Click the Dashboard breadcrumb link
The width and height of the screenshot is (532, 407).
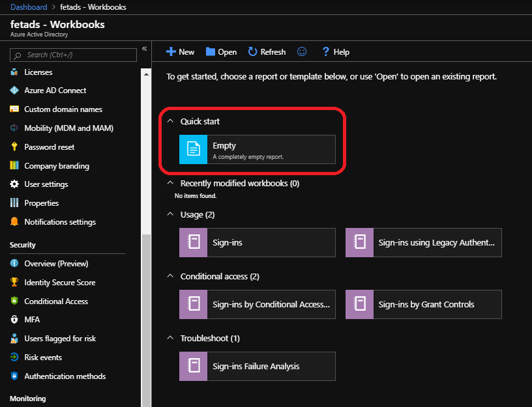coord(29,7)
